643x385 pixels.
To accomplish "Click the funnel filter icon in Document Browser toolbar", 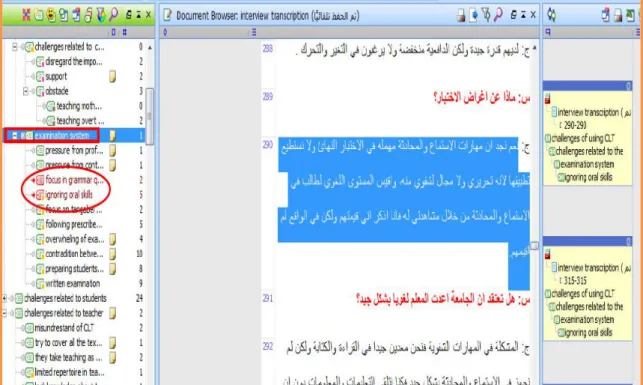I will pyautogui.click(x=486, y=16).
